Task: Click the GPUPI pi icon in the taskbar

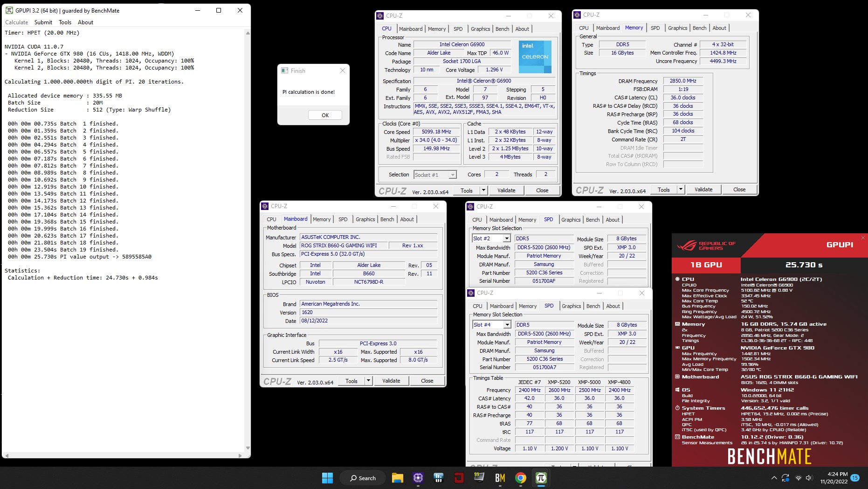Action: point(541,478)
